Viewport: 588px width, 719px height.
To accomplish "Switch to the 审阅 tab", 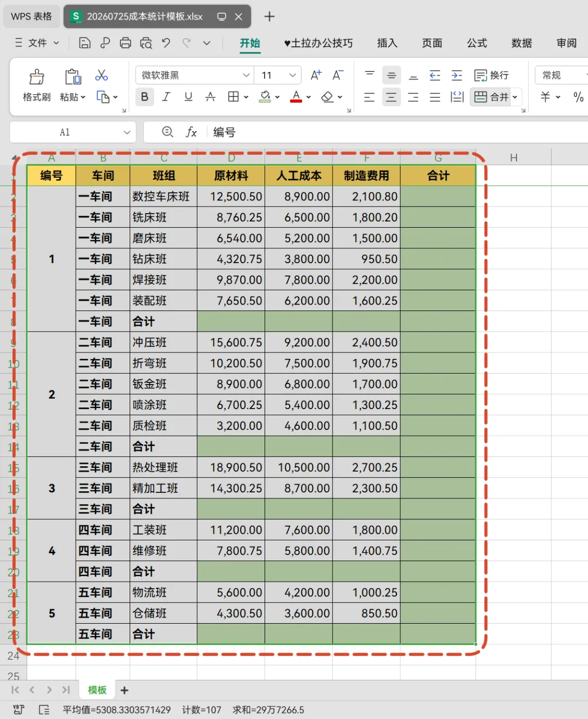I will (x=566, y=43).
